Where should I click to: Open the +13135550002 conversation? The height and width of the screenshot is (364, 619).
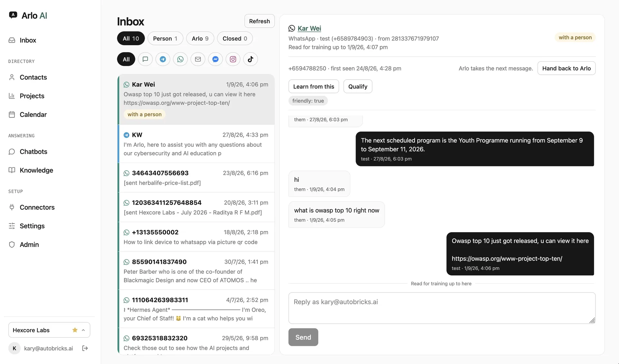pos(196,237)
